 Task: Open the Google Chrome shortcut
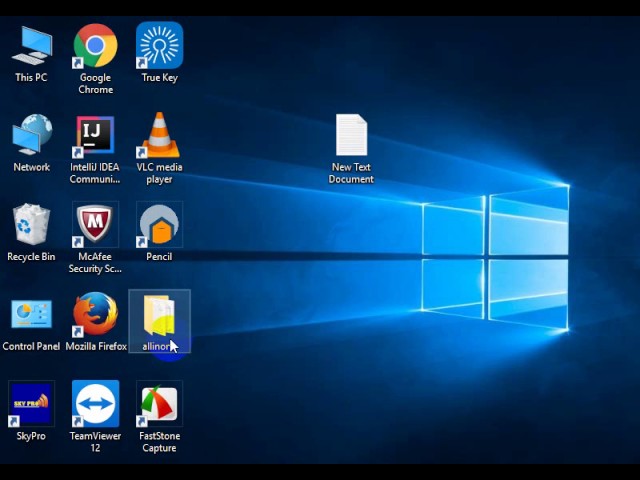tap(96, 46)
